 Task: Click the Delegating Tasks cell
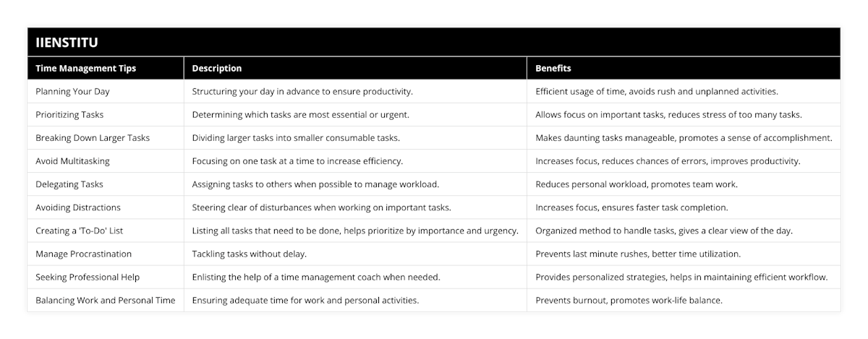tap(69, 184)
